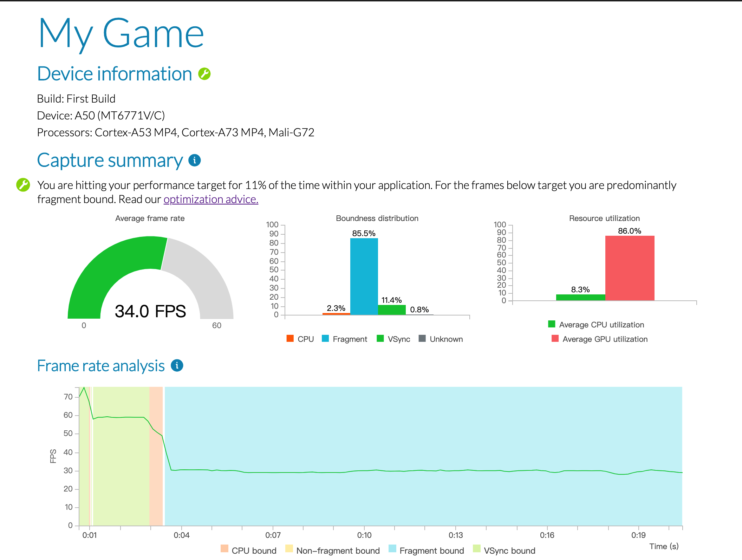Click Average CPU utilization legend swatch
The width and height of the screenshot is (742, 560).
click(x=552, y=324)
